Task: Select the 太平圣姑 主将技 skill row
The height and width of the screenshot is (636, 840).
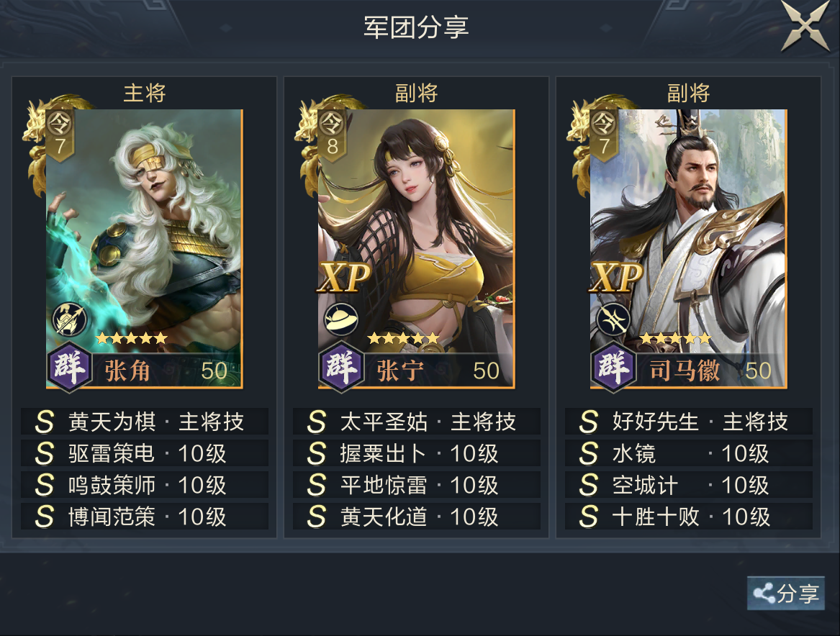Action: click(417, 422)
